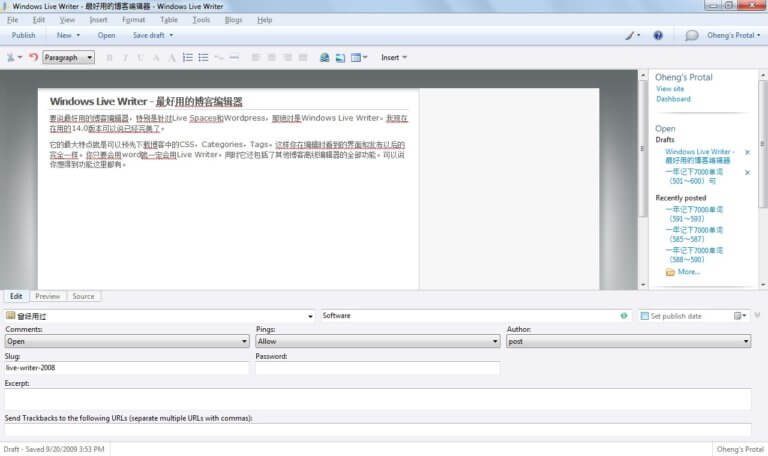Click the Publish button
This screenshot has height=456, width=768.
click(24, 35)
